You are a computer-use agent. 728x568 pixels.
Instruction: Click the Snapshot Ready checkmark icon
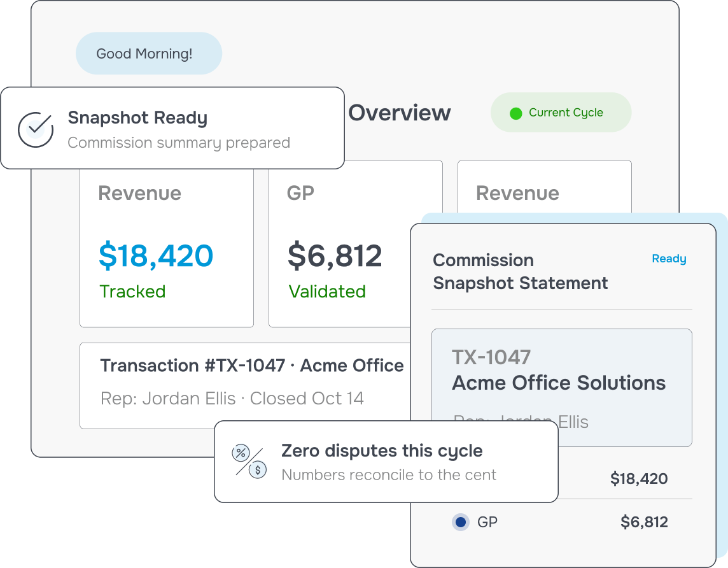point(36,129)
